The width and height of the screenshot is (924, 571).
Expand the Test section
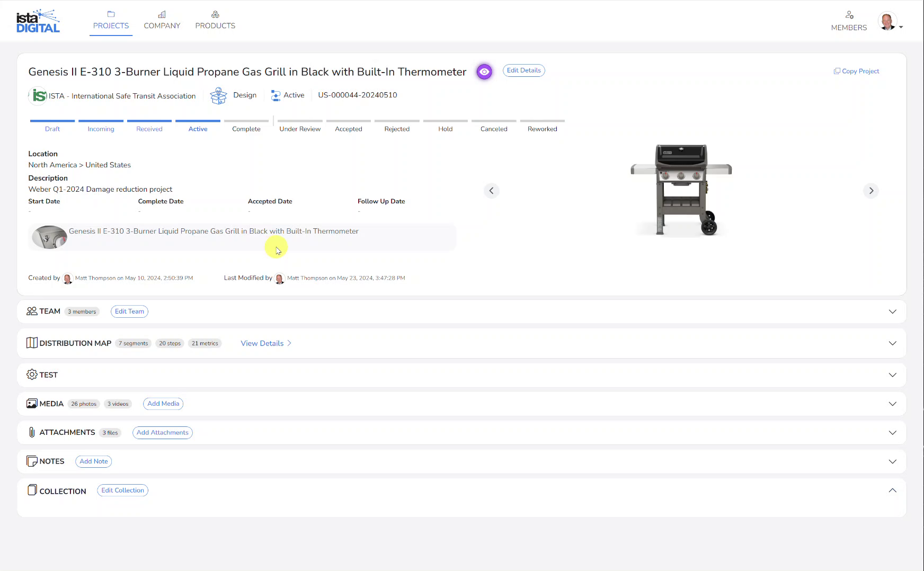892,375
